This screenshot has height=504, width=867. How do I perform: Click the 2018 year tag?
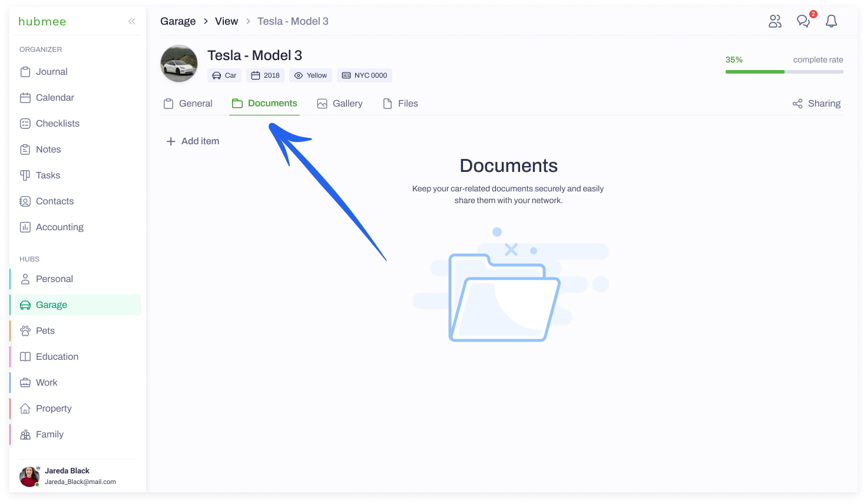pos(266,75)
